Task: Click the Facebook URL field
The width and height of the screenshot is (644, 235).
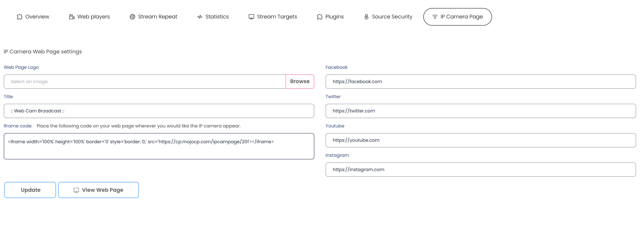Action: [480, 82]
